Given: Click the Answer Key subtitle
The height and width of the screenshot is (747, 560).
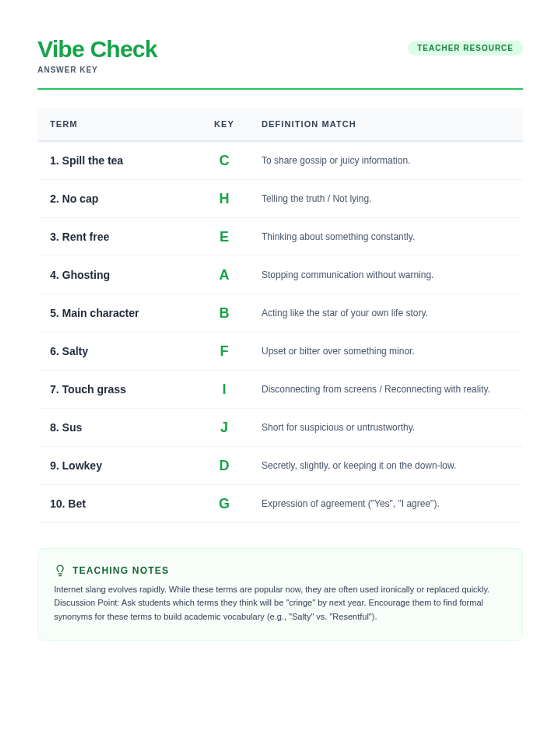Looking at the screenshot, I should coord(68,70).
